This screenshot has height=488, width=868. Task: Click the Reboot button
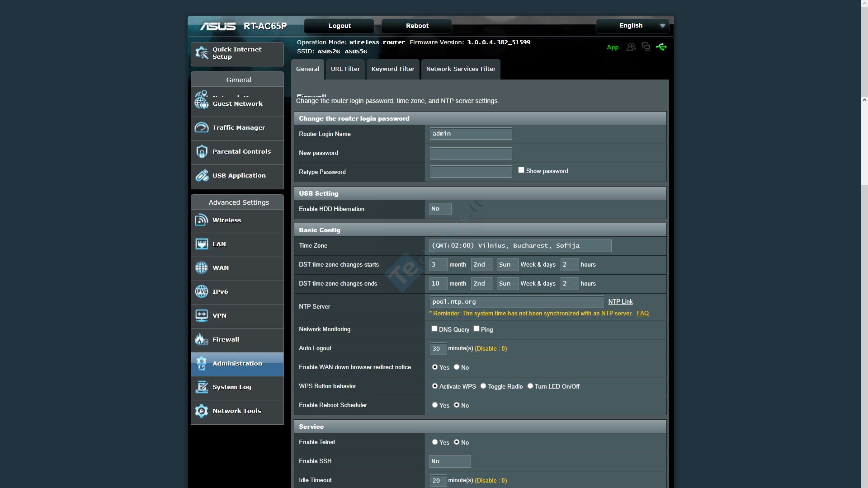pos(417,26)
